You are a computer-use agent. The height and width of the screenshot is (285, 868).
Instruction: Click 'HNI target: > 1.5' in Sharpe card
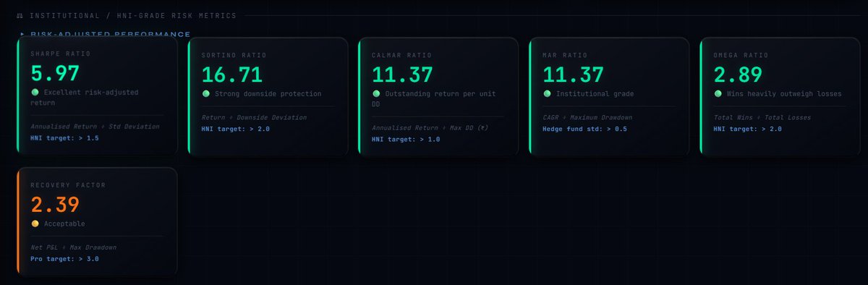pyautogui.click(x=64, y=137)
